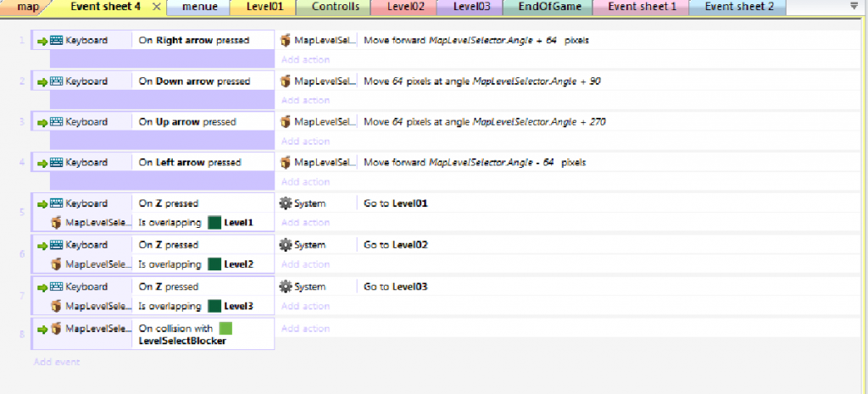Click the System gear icon beside Go to Level03

point(286,286)
